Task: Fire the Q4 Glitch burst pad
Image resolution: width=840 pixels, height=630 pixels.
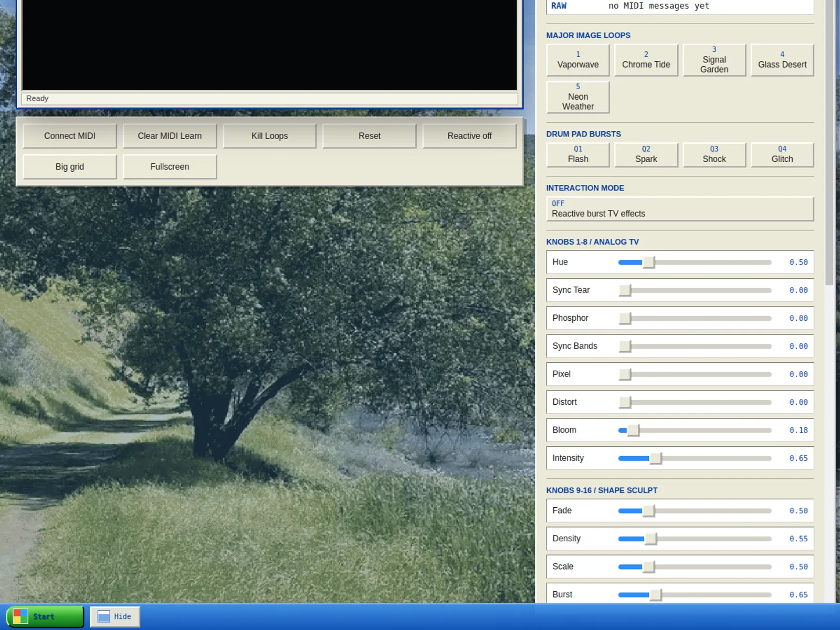Action: pyautogui.click(x=782, y=155)
